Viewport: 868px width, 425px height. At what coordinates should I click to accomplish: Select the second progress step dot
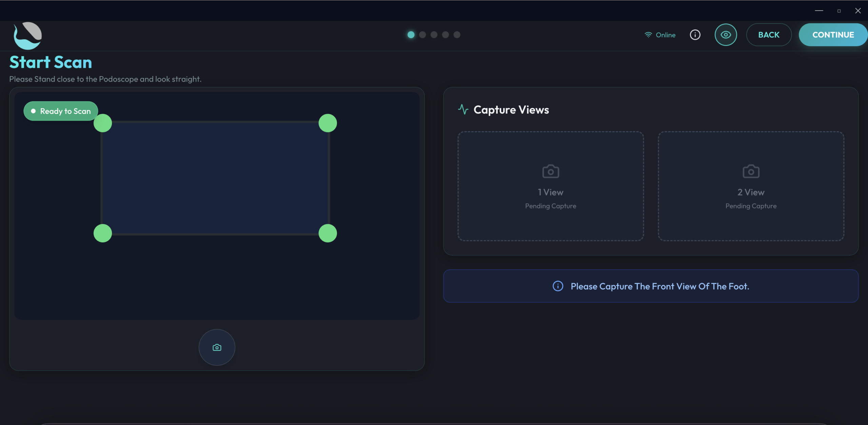[x=422, y=35]
